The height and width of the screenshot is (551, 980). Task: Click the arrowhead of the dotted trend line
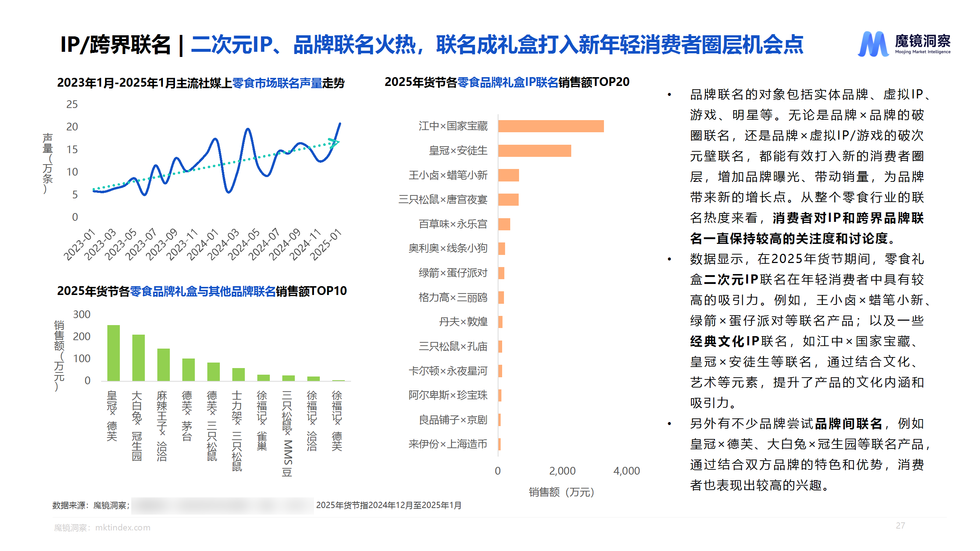334,142
